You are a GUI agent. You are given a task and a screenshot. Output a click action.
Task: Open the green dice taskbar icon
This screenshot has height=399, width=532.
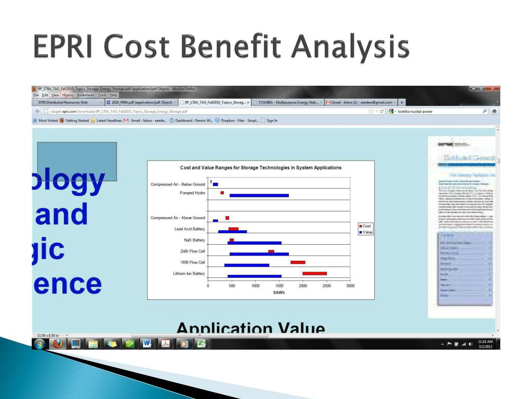point(130,344)
